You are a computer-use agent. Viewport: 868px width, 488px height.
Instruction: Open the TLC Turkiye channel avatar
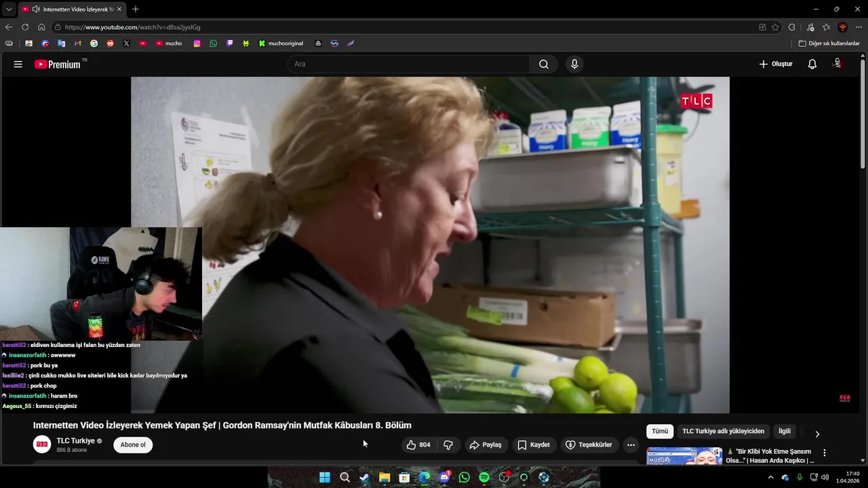pos(42,445)
